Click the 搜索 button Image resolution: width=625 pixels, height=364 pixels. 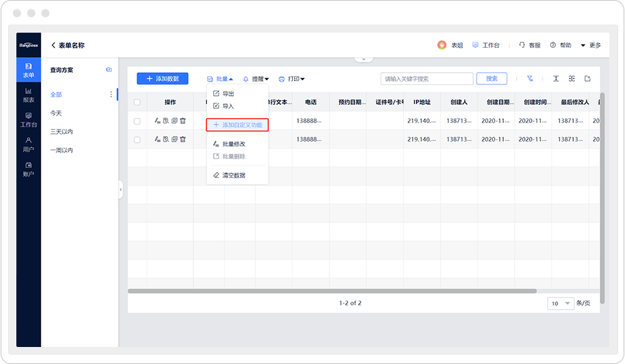492,79
